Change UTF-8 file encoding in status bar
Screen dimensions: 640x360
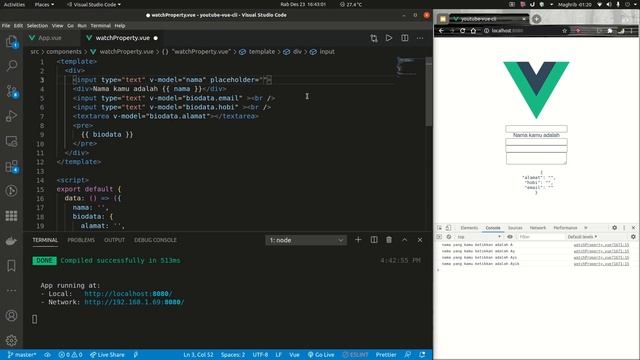(260, 355)
